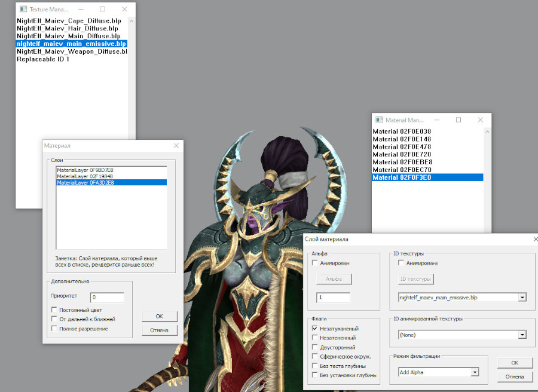Enable Сферическое окруж. flag
The width and height of the screenshot is (538, 392).
tap(314, 356)
